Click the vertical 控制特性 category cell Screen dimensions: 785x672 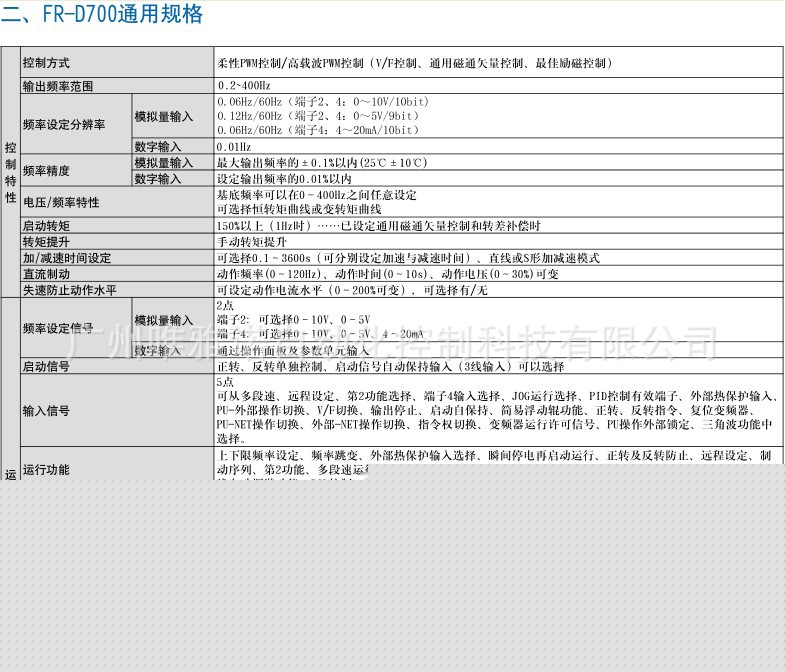coord(11,172)
